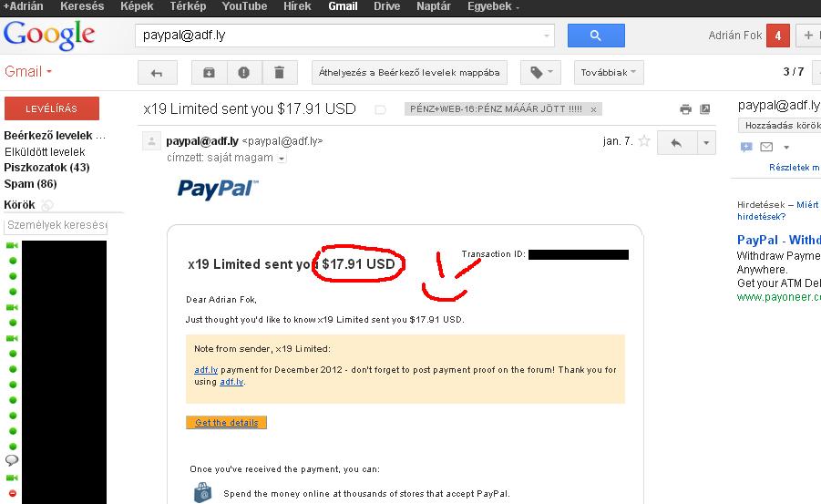Reply using the arrow button beside date

click(x=676, y=142)
